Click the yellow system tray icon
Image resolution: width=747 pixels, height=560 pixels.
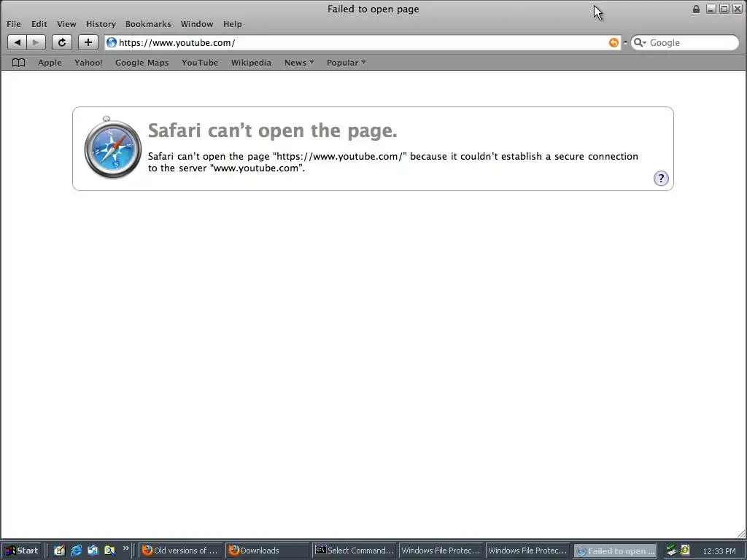coord(685,550)
